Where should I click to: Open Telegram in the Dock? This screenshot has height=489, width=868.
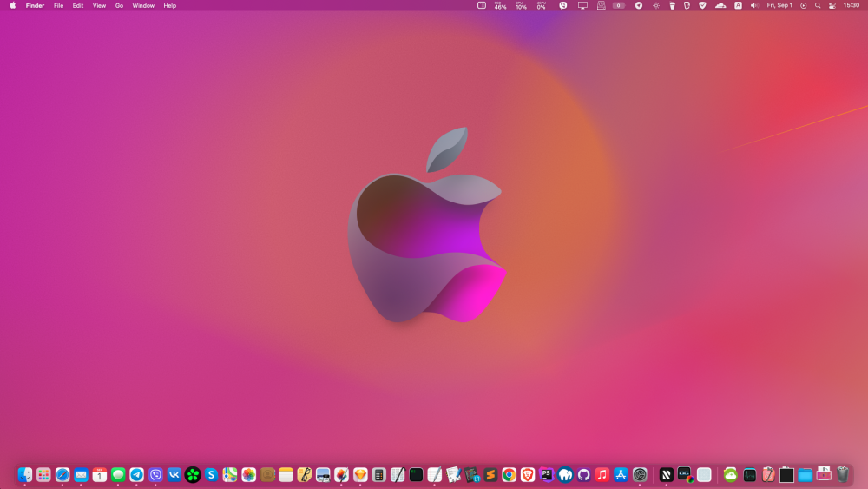click(137, 474)
